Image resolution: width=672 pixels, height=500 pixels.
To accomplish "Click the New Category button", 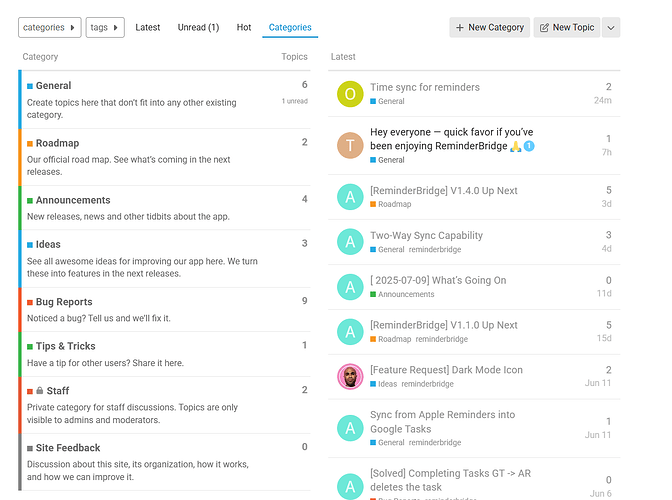I will pyautogui.click(x=489, y=27).
